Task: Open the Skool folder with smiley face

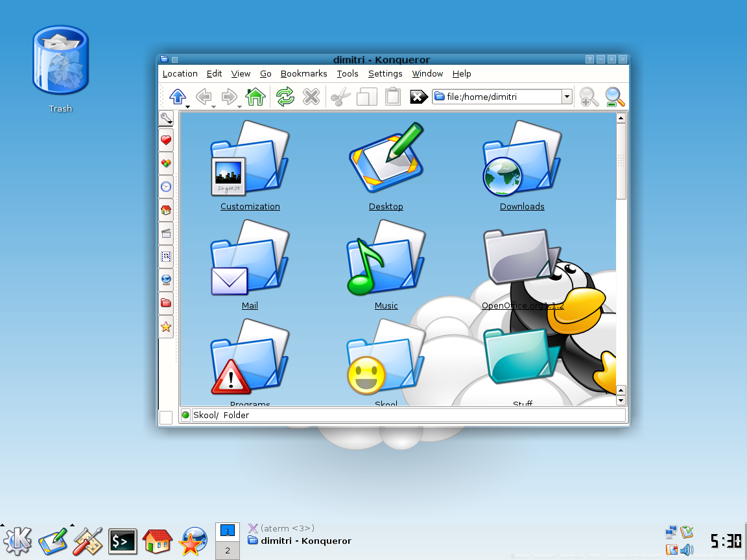Action: [386, 361]
